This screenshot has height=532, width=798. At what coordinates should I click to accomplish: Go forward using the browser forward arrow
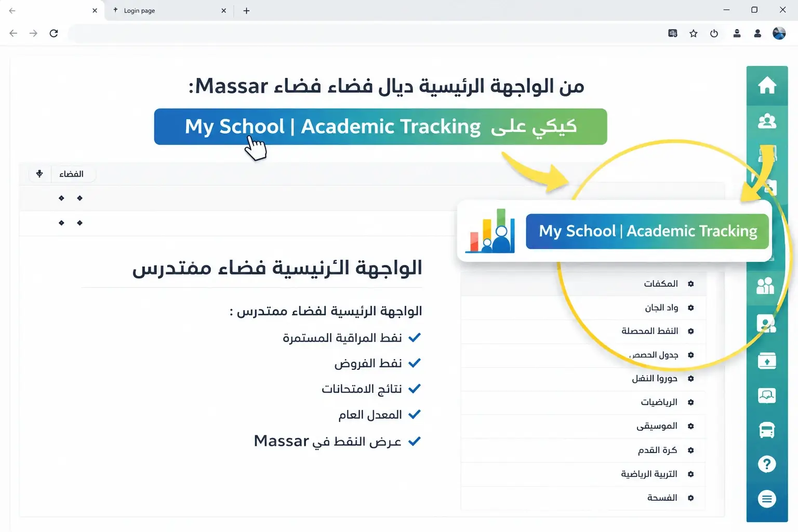coord(33,33)
